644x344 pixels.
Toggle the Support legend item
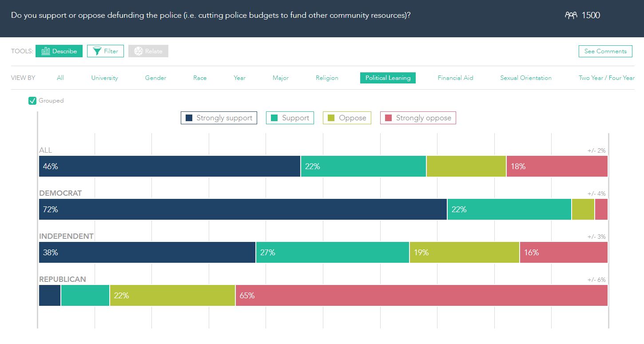tap(290, 118)
